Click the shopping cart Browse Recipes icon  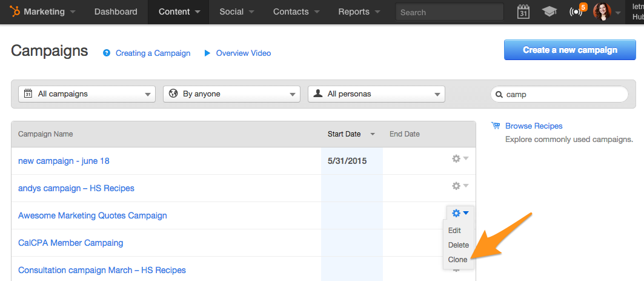pyautogui.click(x=496, y=126)
